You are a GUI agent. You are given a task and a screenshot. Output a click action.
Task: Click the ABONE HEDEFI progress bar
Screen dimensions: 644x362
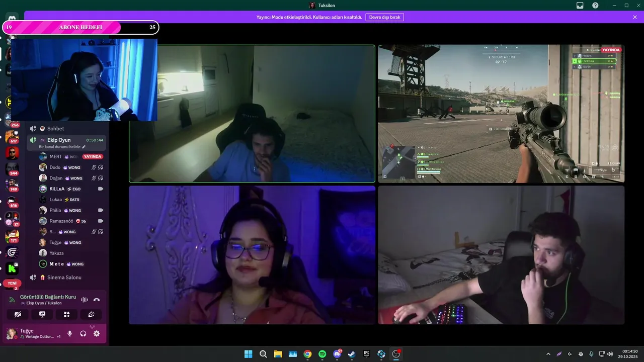80,27
